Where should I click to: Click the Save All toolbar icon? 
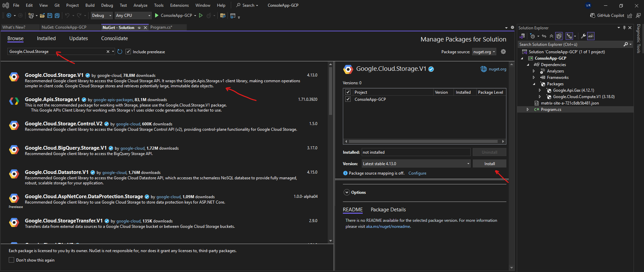(57, 16)
